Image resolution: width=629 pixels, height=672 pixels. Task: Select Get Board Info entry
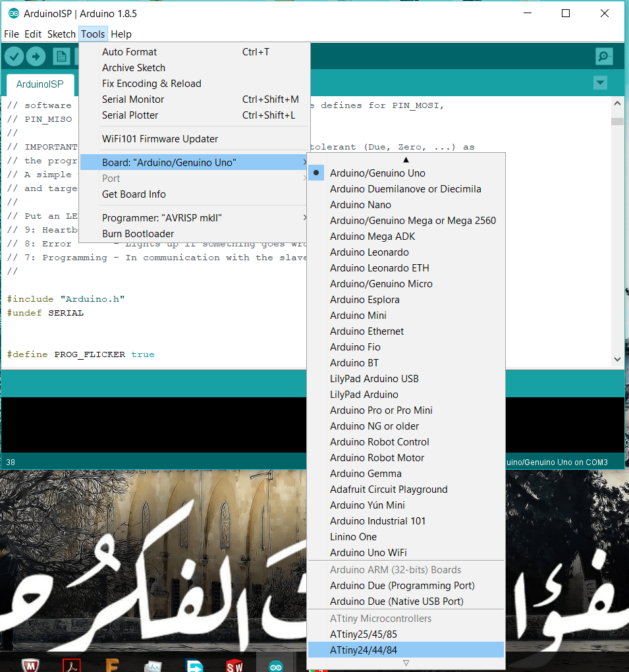[194, 194]
